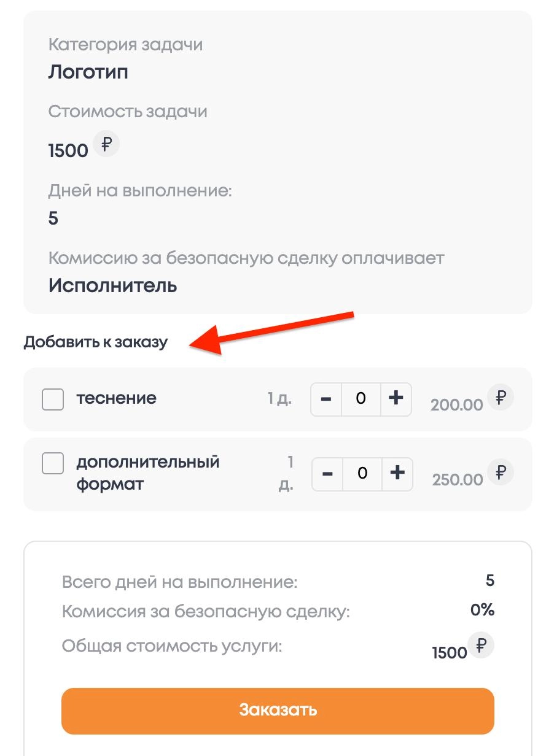Click the тиснение option label
This screenshot has width=538, height=756.
[x=116, y=398]
